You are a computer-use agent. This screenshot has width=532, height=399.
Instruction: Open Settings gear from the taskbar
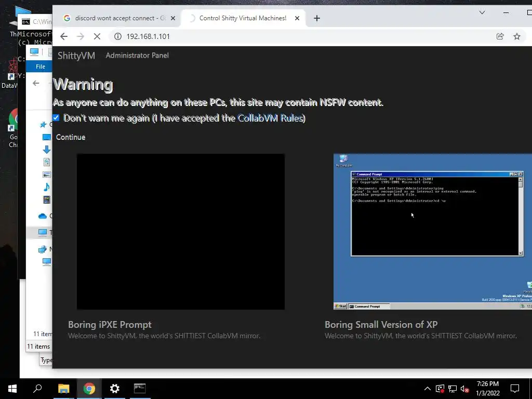point(115,389)
